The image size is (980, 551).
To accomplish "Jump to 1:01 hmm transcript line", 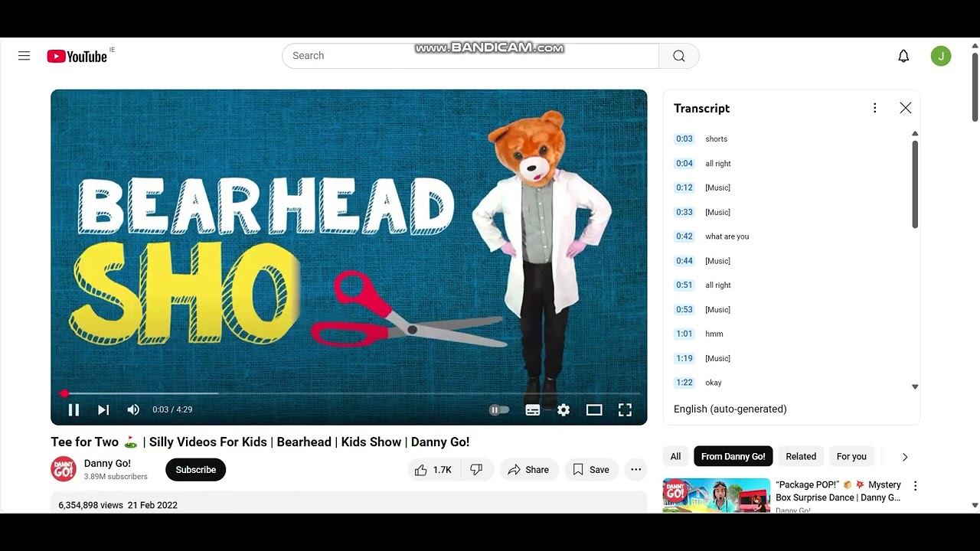I will click(789, 334).
